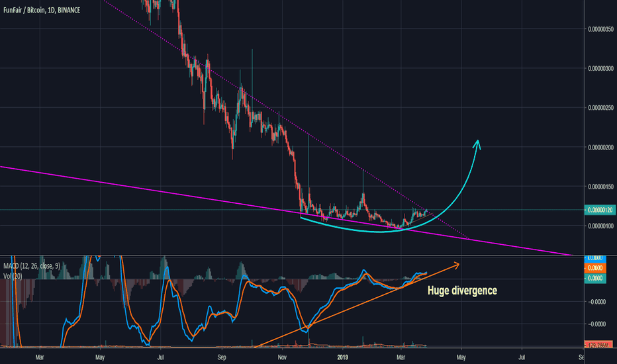Viewport: 617px width, 364px height.
Task: Select the Vol (20) indicator label
Action: point(13,276)
